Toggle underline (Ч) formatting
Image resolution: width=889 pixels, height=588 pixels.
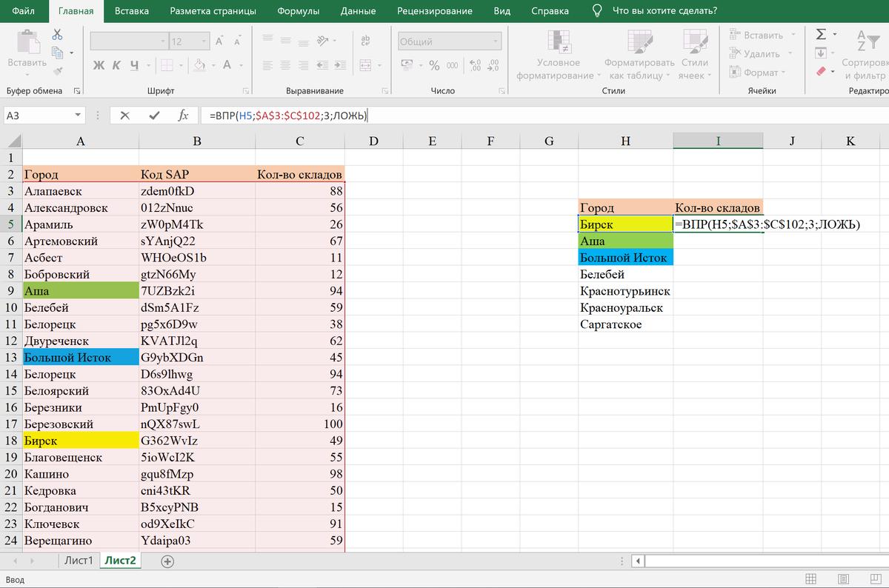click(x=134, y=65)
